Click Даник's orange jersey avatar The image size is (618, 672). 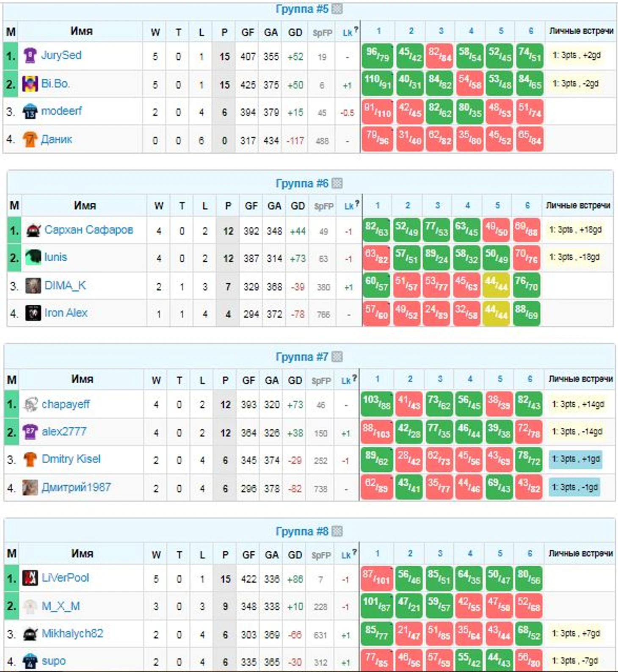pos(30,139)
